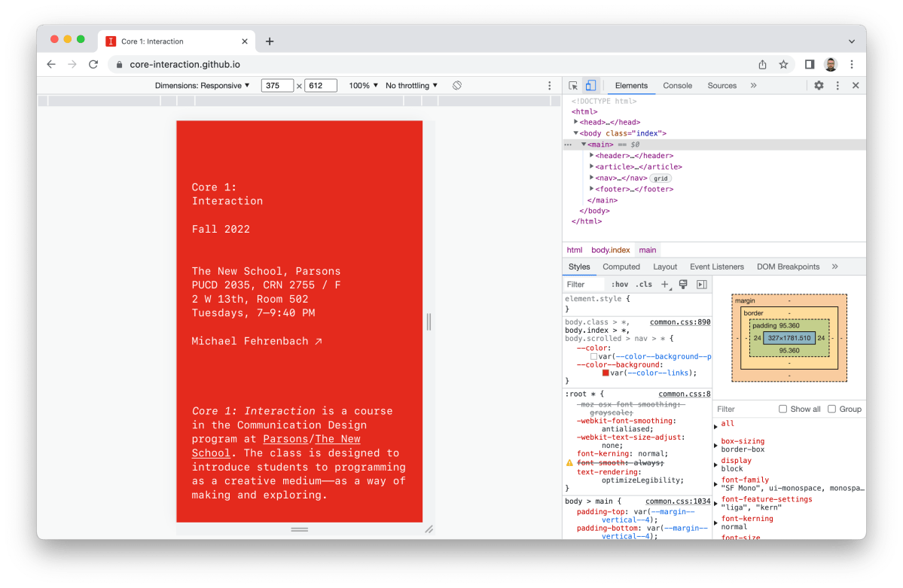The image size is (903, 588).
Task: Close the Core 1: Interaction tab
Action: click(245, 41)
